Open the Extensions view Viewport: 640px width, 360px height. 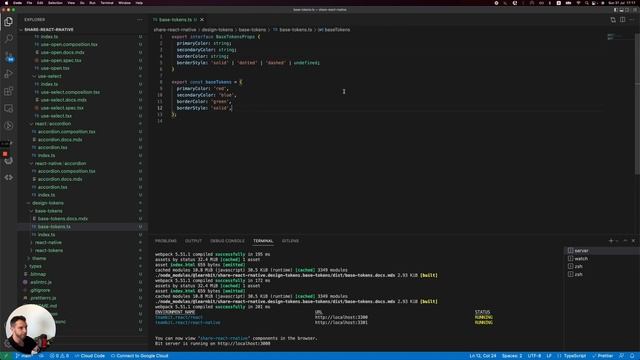(x=9, y=91)
